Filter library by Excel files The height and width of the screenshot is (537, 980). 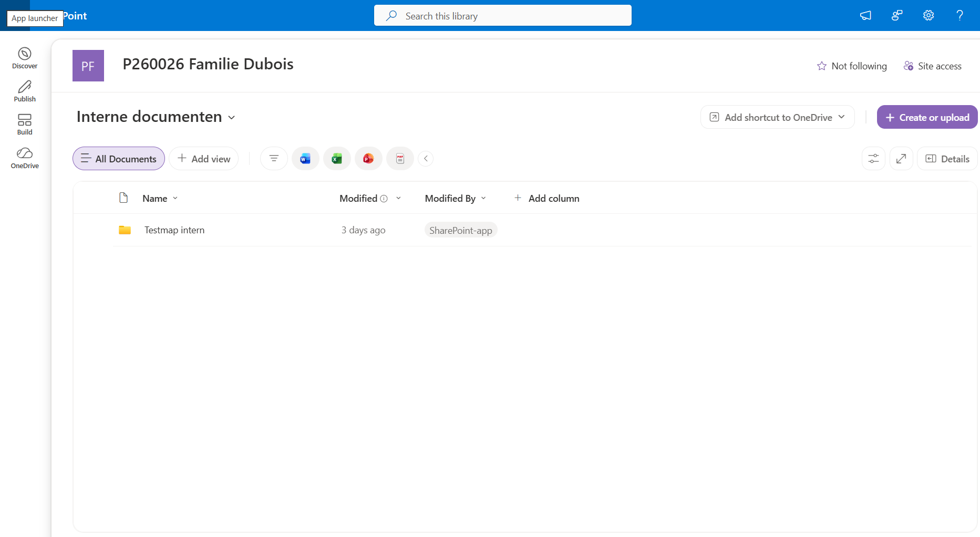pos(337,159)
